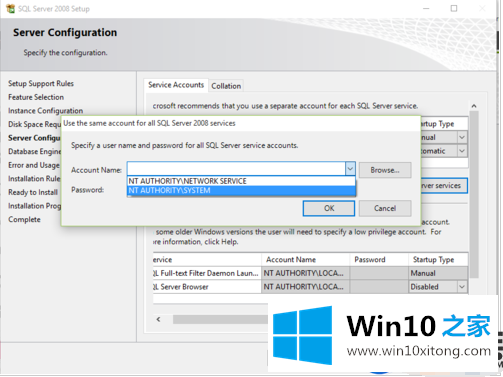The width and height of the screenshot is (503, 377).
Task: Focus the Account Name input field
Action: point(236,169)
